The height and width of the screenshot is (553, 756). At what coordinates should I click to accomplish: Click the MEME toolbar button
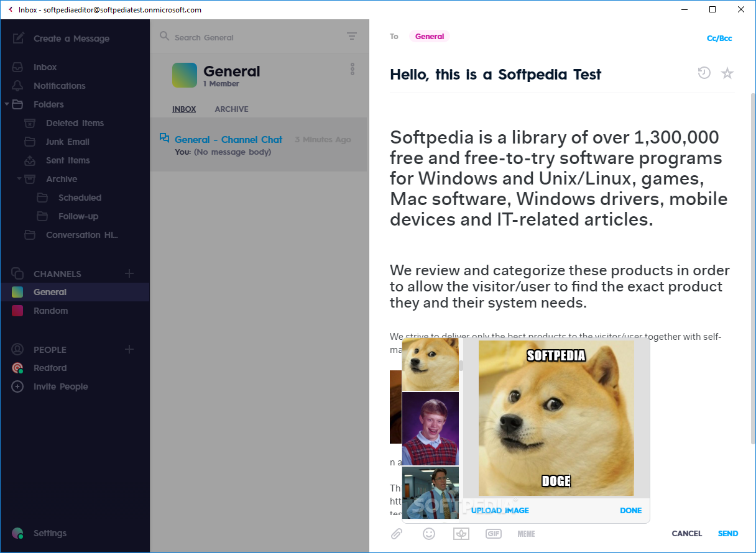pyautogui.click(x=526, y=534)
